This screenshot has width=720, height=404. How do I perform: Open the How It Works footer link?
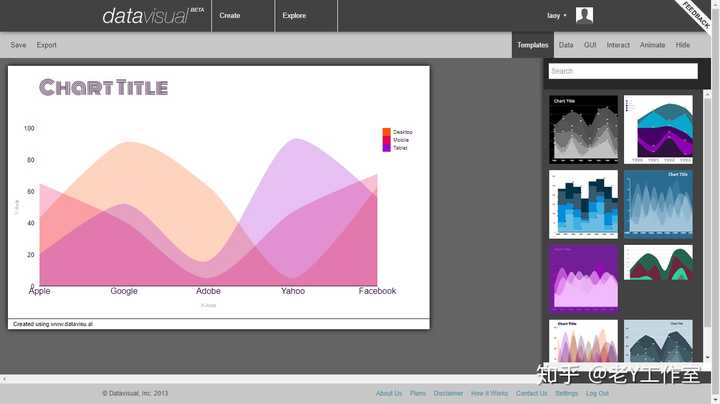click(x=489, y=393)
